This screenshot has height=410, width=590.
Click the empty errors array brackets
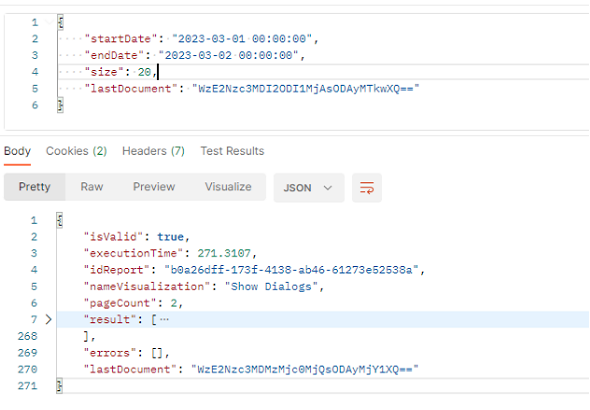coord(157,353)
